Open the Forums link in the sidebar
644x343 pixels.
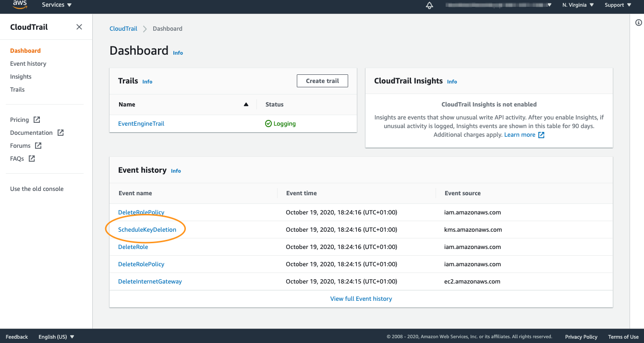(20, 145)
